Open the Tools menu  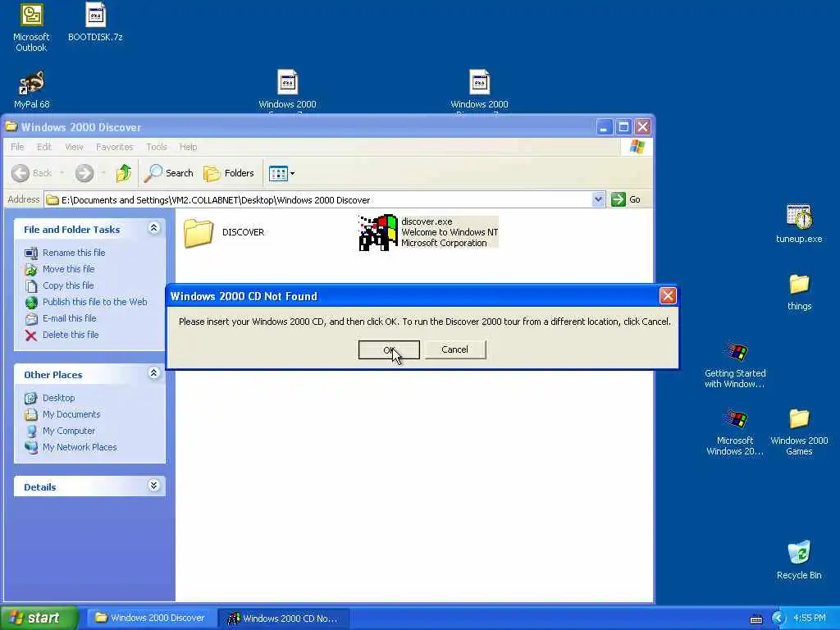point(157,147)
